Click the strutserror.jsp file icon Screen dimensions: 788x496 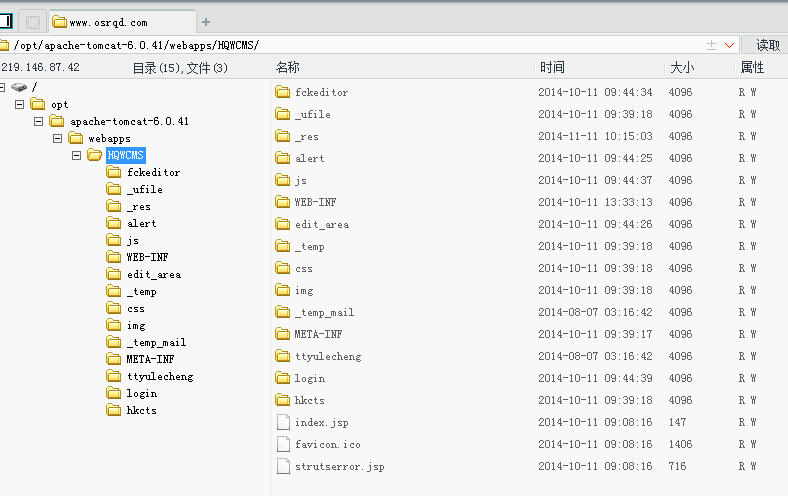[x=283, y=466]
